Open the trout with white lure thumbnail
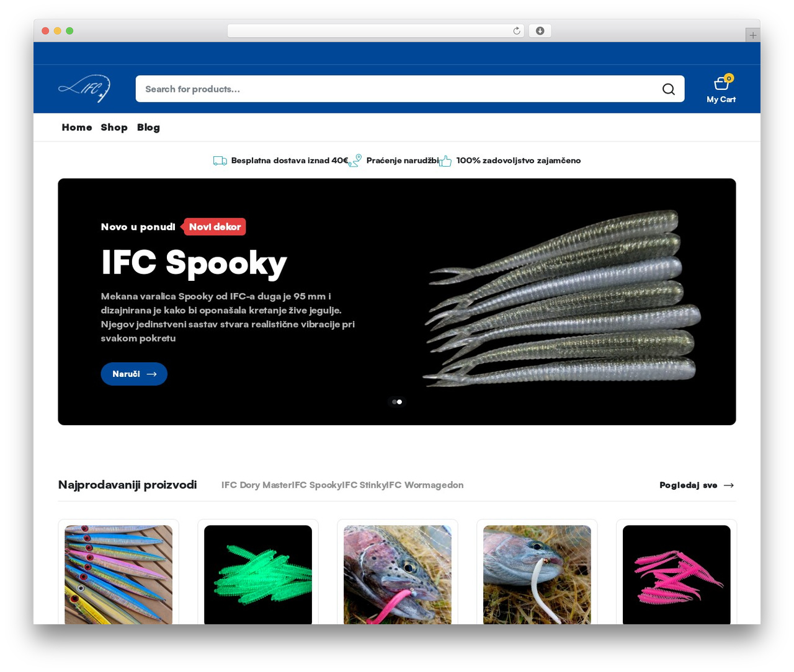This screenshot has width=794, height=672. pos(537,575)
